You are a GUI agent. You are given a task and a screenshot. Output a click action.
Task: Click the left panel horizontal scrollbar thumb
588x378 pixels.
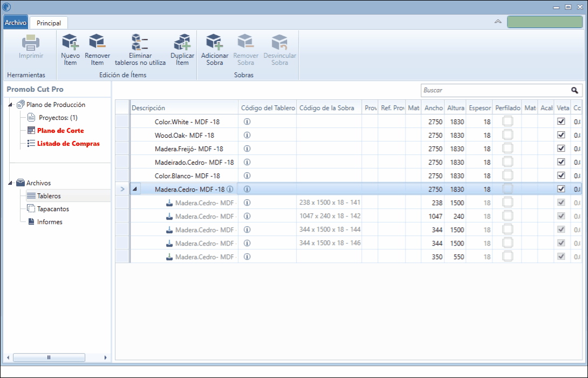(x=49, y=357)
